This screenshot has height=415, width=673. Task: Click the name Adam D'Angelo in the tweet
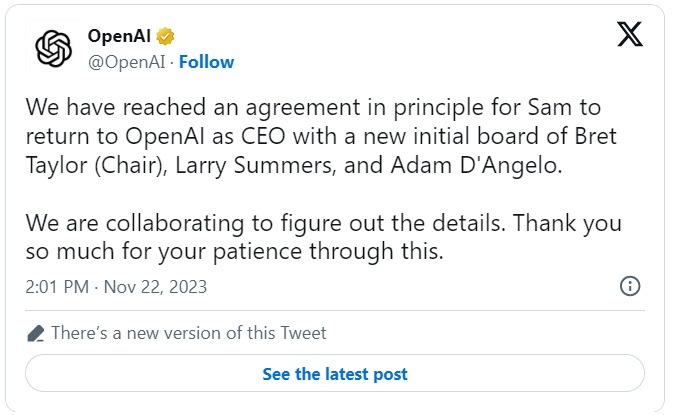pyautogui.click(x=480, y=165)
